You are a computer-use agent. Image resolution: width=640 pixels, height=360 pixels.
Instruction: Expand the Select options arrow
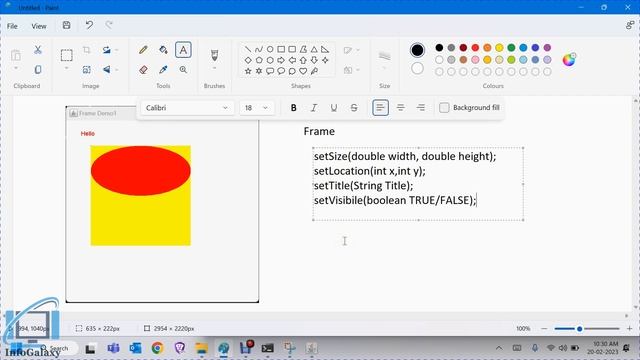pos(67,68)
